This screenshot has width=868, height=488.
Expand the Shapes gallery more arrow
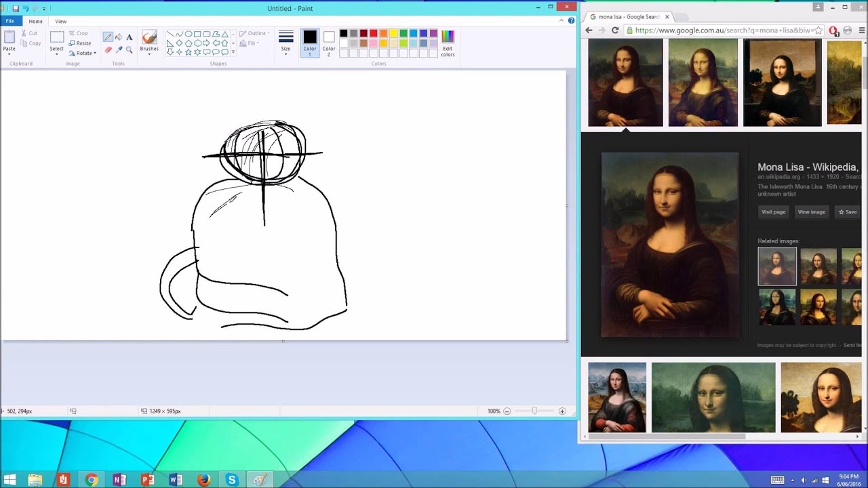233,52
